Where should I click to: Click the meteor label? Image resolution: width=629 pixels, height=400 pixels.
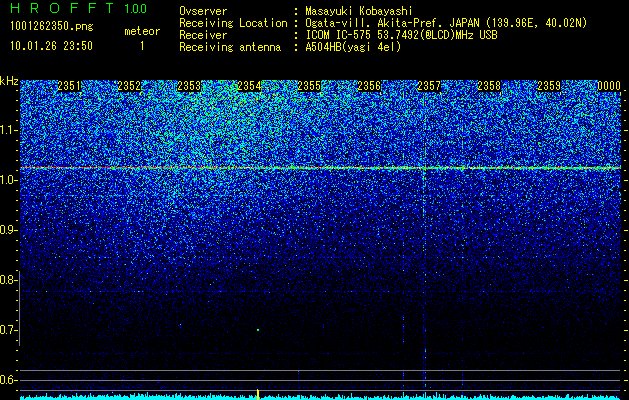pyautogui.click(x=142, y=31)
